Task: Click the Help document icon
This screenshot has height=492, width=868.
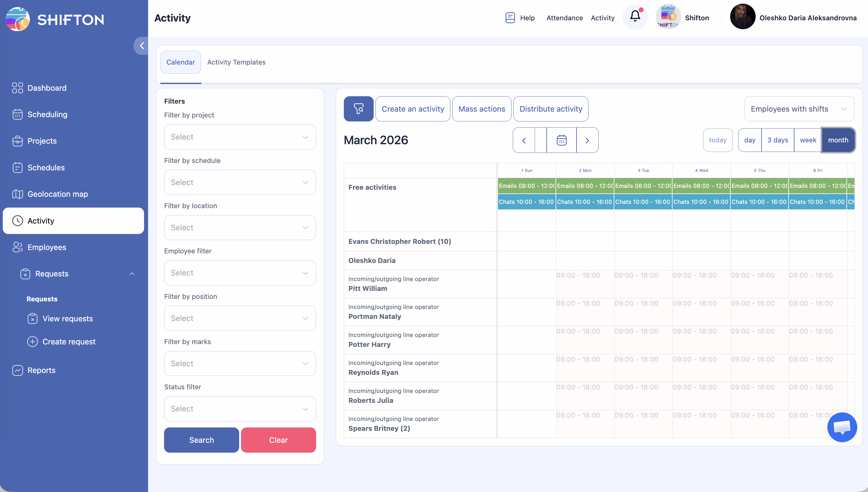Action: pyautogui.click(x=510, y=18)
